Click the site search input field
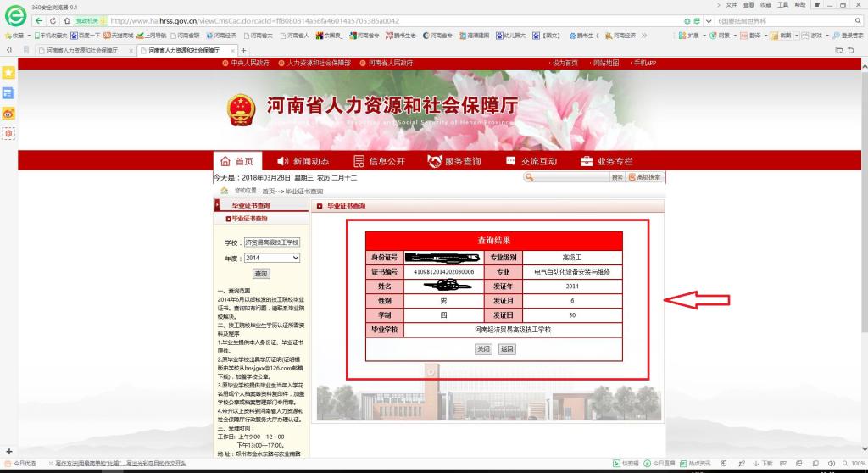The height and width of the screenshot is (473, 868). click(x=570, y=177)
